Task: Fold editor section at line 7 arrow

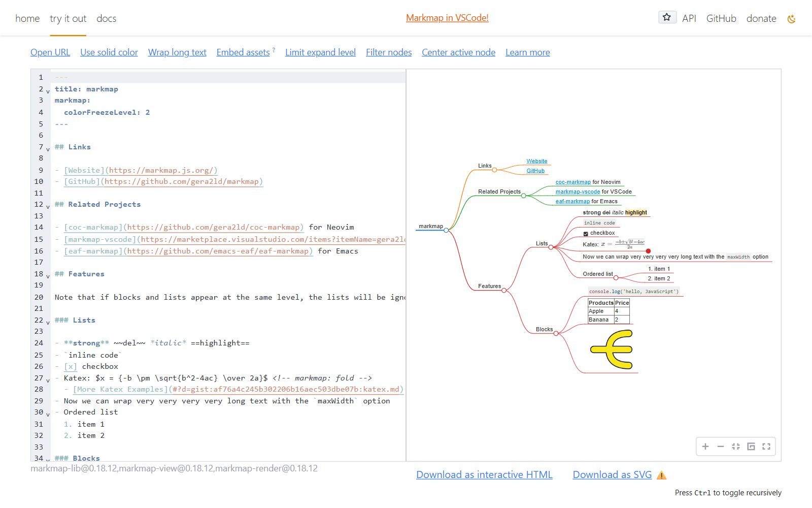Action: click(48, 149)
